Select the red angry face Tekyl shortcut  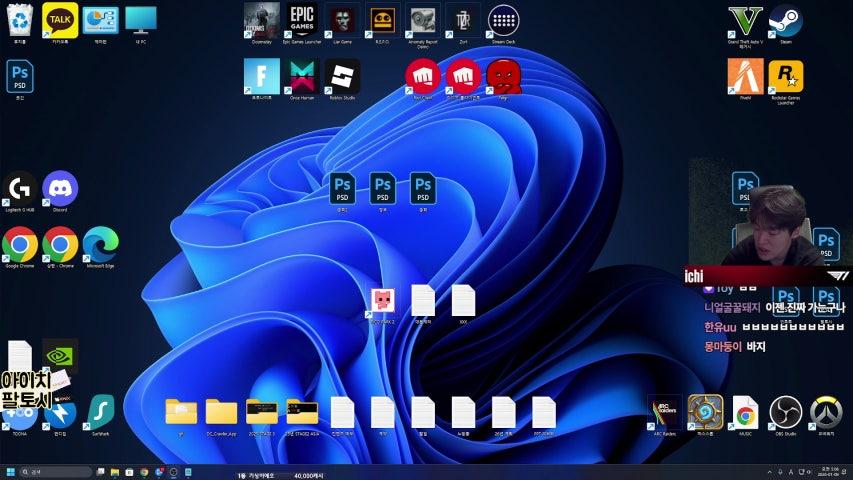[503, 79]
